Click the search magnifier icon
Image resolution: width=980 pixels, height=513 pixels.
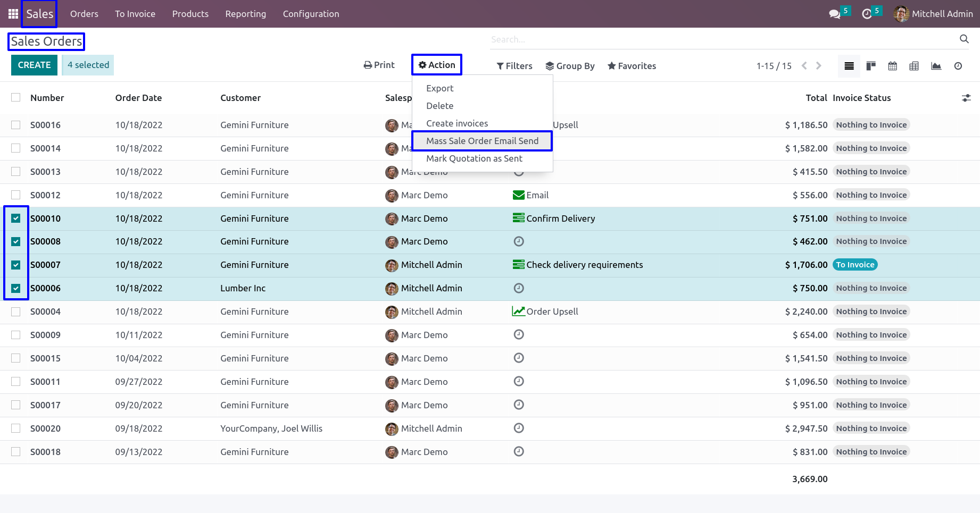[964, 39]
